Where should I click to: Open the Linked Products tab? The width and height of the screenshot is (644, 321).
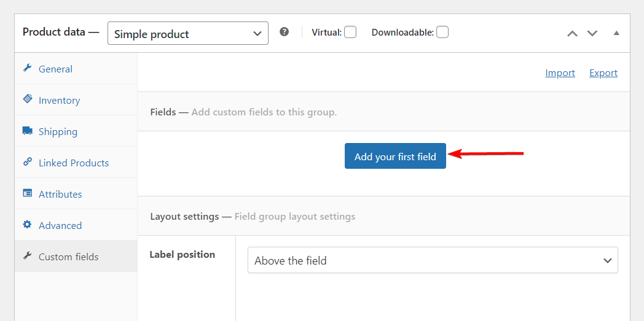click(x=76, y=163)
